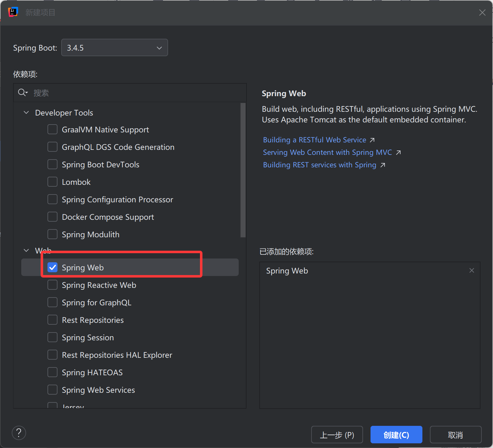Tick the Lombok checkbox
This screenshot has width=493, height=448.
click(x=52, y=182)
